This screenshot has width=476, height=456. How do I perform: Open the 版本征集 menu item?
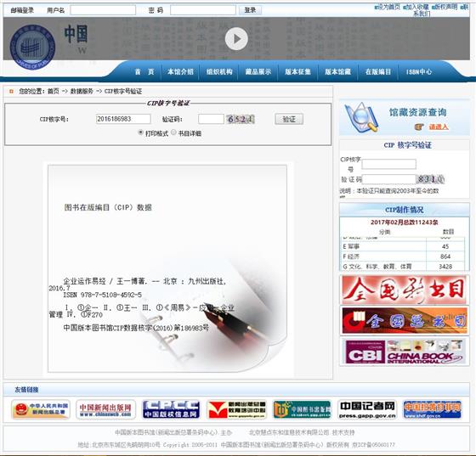pos(297,72)
